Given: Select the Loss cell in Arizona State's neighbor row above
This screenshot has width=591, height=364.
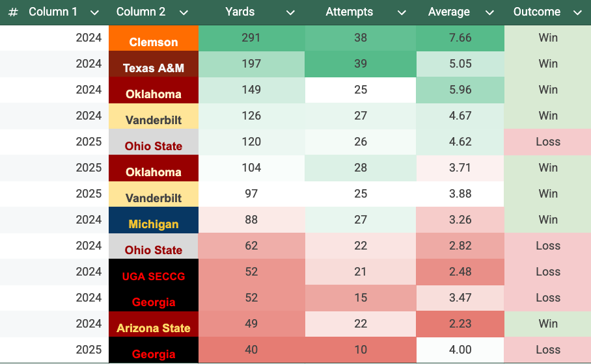Looking at the screenshot, I should (x=548, y=298).
